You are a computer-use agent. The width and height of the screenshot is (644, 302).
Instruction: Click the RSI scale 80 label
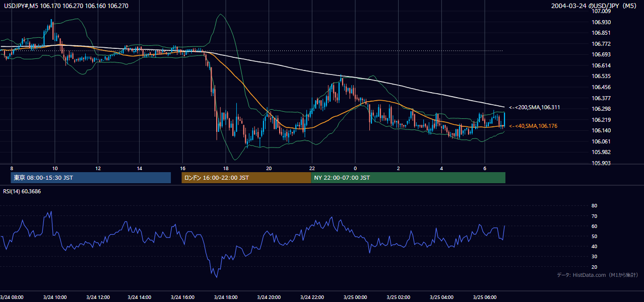(595, 206)
